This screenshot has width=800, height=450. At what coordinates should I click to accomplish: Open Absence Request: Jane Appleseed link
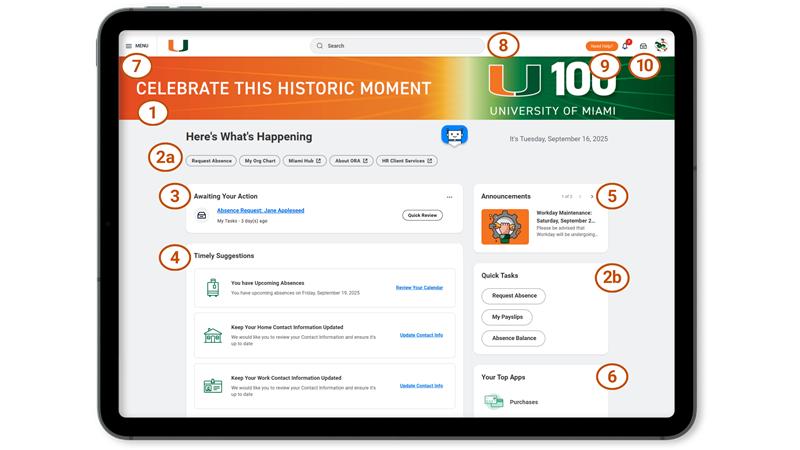click(260, 210)
